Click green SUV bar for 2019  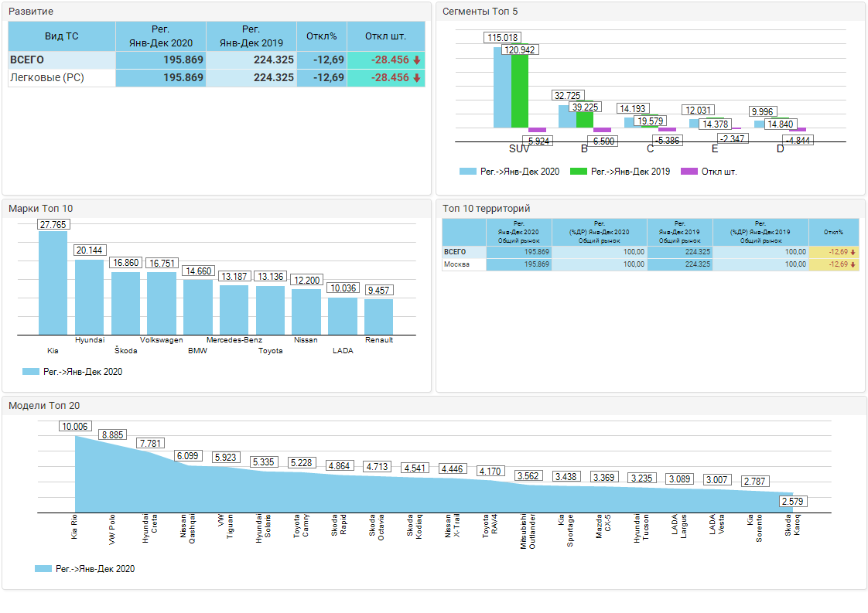[520, 91]
